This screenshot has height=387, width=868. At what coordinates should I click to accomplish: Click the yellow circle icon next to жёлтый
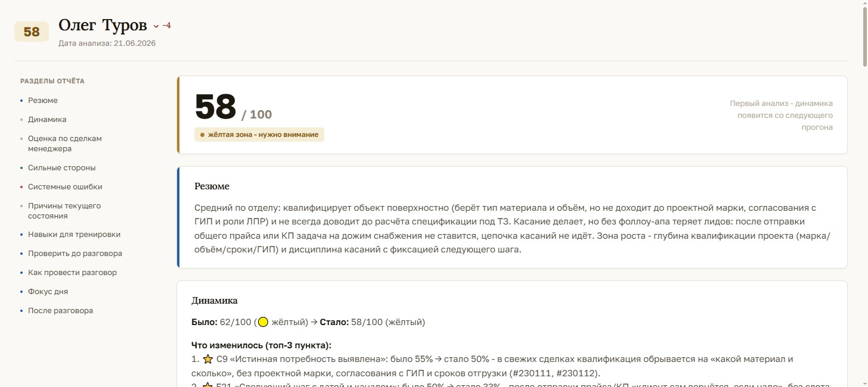coord(263,322)
